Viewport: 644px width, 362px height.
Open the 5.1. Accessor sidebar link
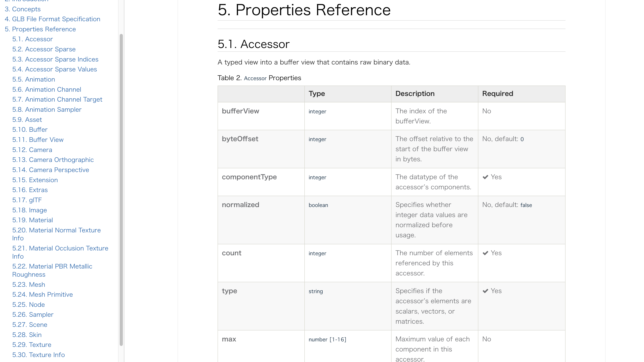tap(32, 39)
